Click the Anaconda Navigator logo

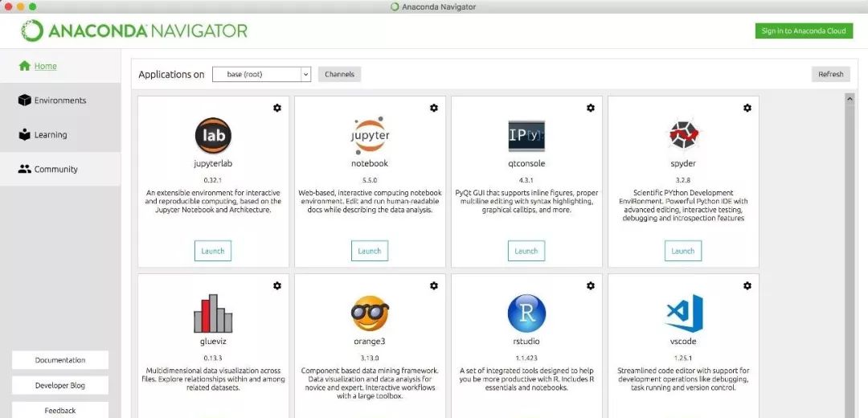click(x=134, y=31)
